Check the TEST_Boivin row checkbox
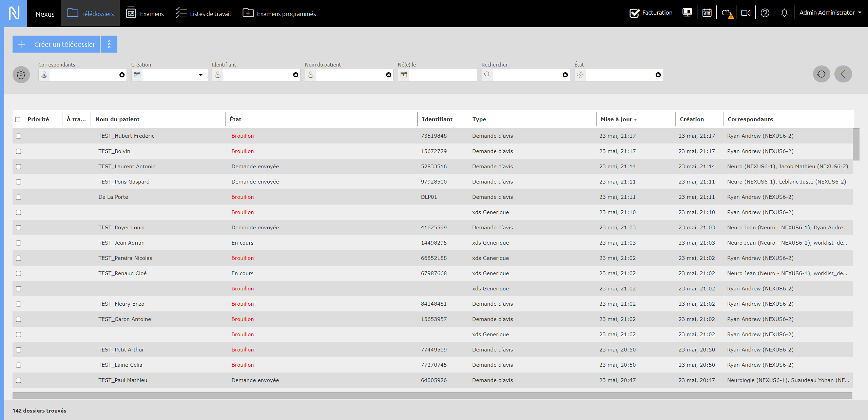Image resolution: width=868 pixels, height=420 pixels. (18, 151)
